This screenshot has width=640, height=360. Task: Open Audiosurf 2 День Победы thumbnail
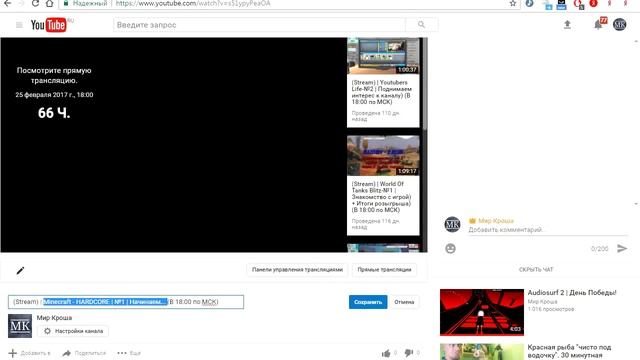(482, 312)
